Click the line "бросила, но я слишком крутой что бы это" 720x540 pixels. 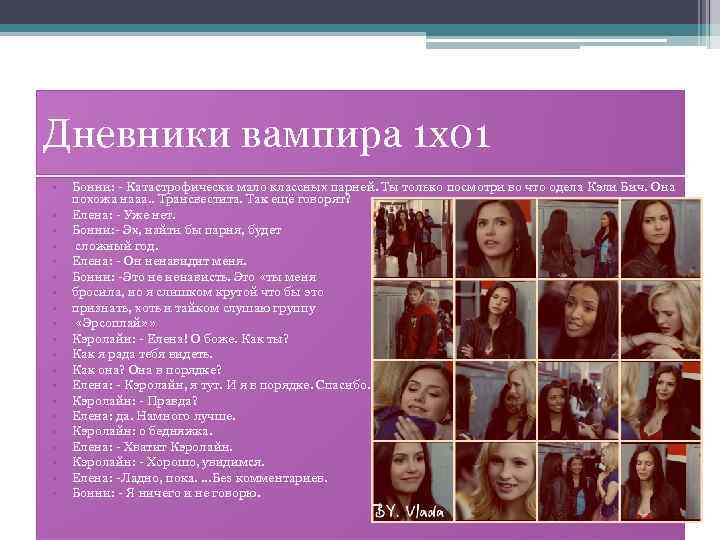pos(197,292)
